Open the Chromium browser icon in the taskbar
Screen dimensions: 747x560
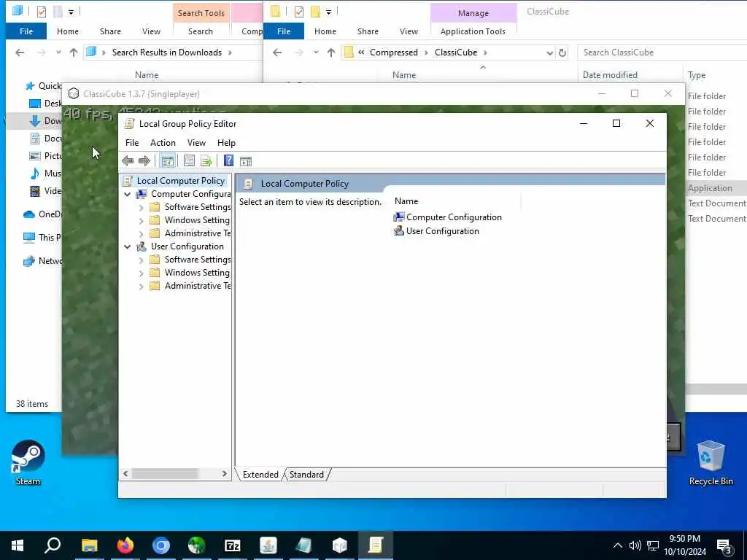(x=161, y=545)
